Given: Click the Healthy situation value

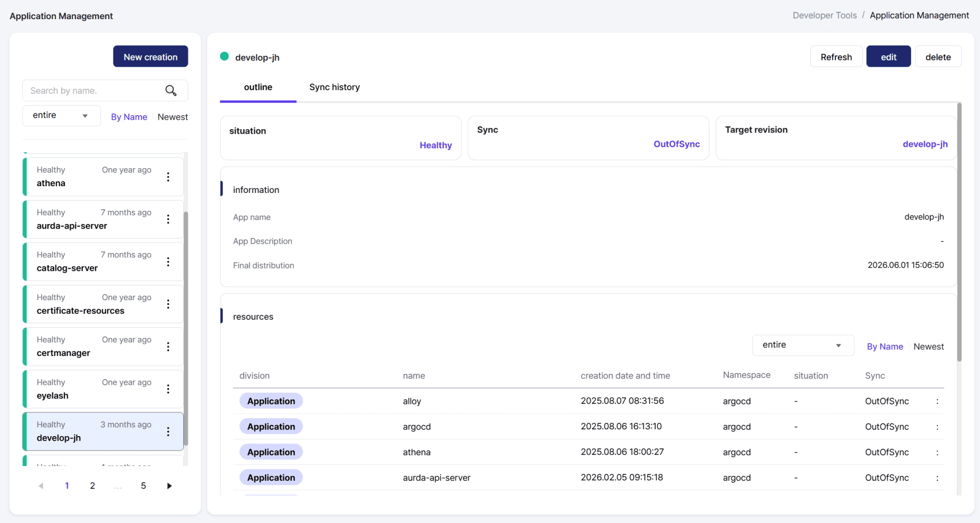Looking at the screenshot, I should (x=436, y=145).
